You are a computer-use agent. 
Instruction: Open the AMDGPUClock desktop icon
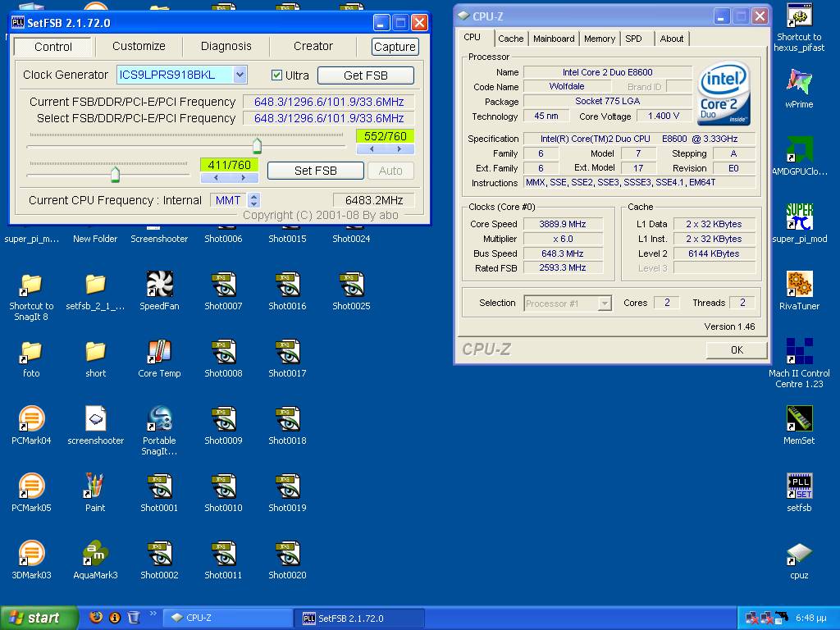[799, 149]
